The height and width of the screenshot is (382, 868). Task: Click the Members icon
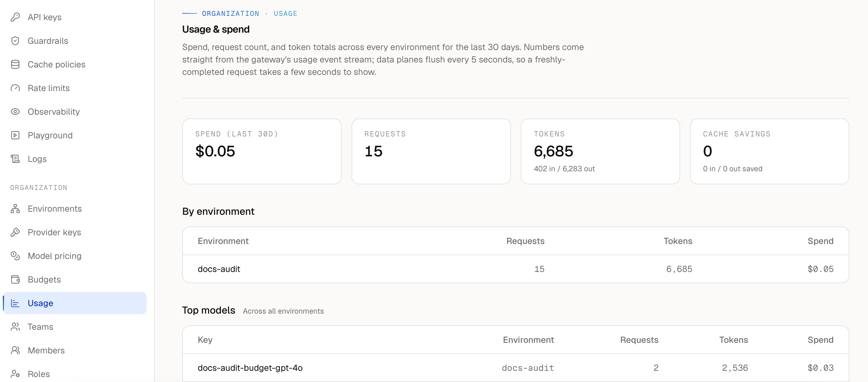pos(15,350)
